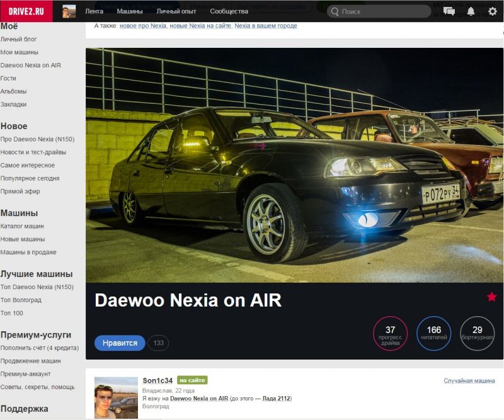504x420 pixels.
Task: Open the Популярное сегодня link
Action: (x=30, y=178)
